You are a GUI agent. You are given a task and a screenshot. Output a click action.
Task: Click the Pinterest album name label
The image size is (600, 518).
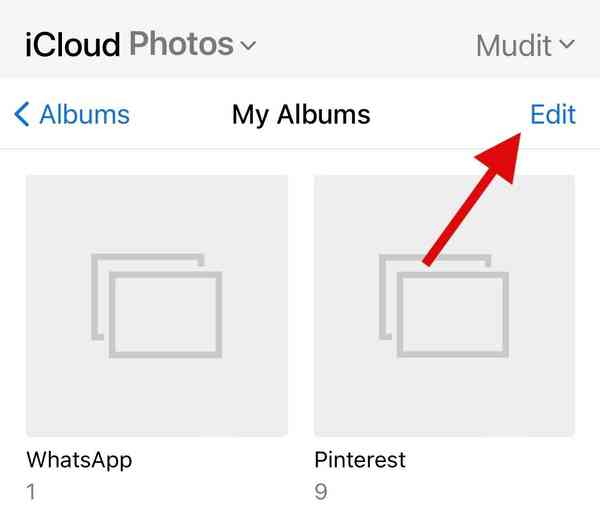click(360, 460)
